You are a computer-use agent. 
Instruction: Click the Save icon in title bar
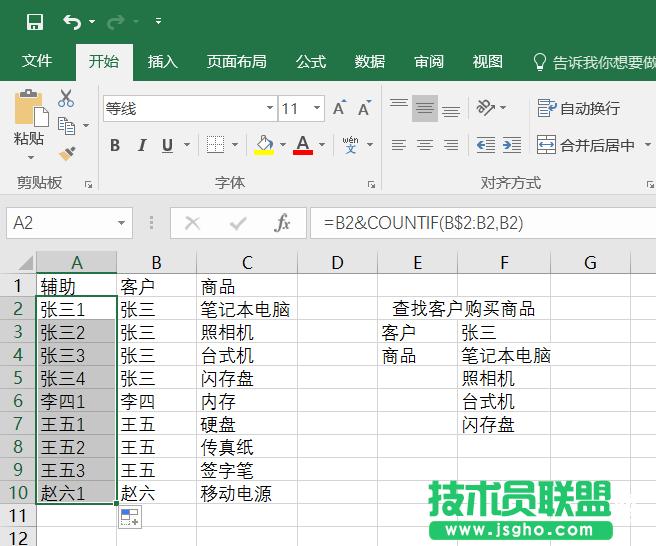[x=34, y=21]
